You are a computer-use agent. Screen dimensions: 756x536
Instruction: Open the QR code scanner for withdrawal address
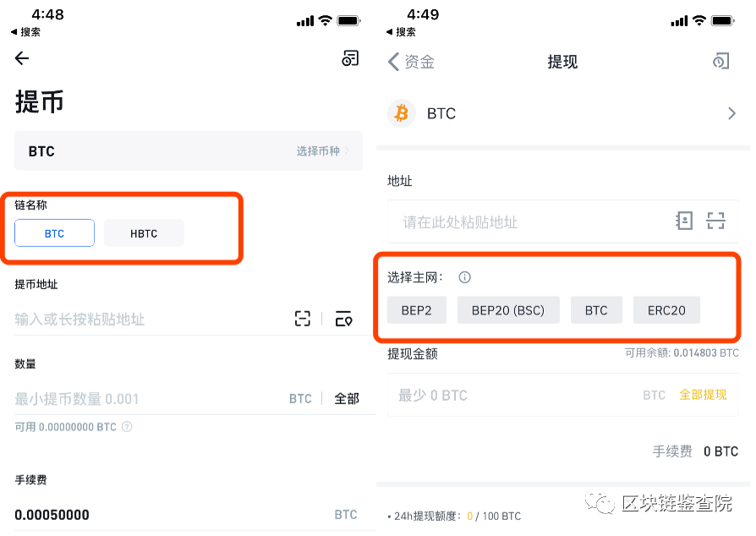coord(302,319)
